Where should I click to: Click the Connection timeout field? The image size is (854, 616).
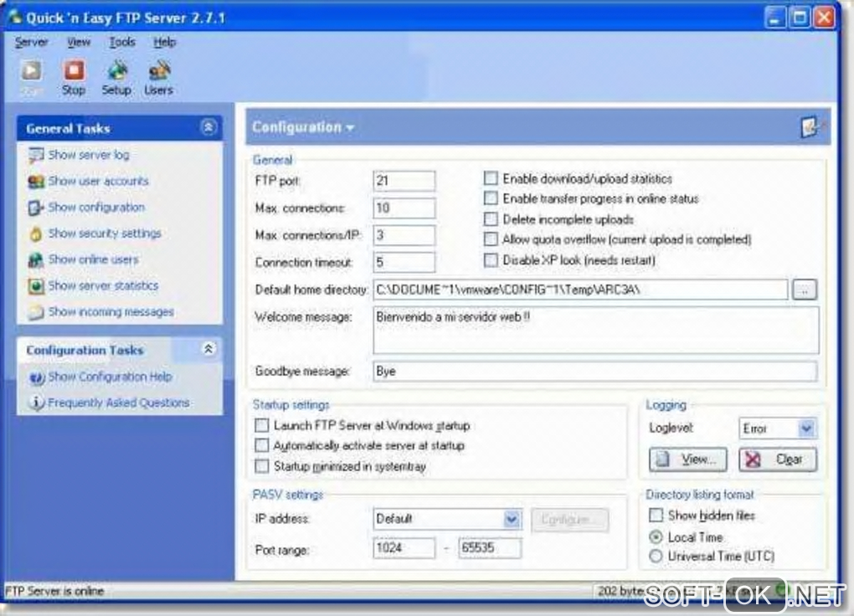tap(404, 263)
